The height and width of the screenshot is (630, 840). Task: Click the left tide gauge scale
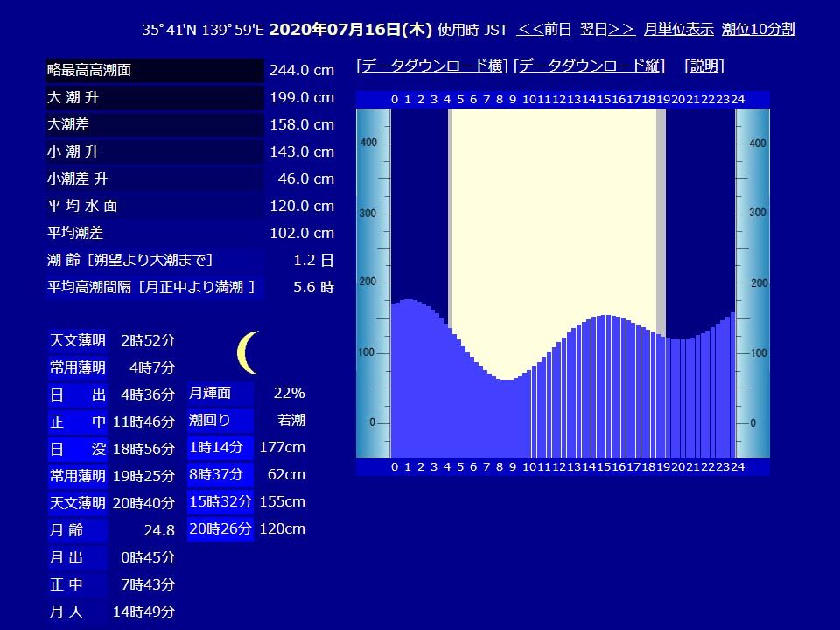374,283
